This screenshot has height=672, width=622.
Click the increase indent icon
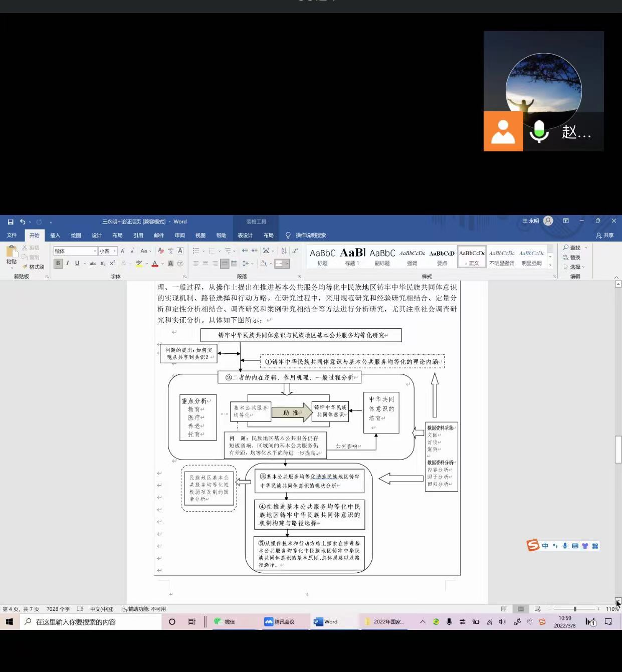(x=255, y=251)
